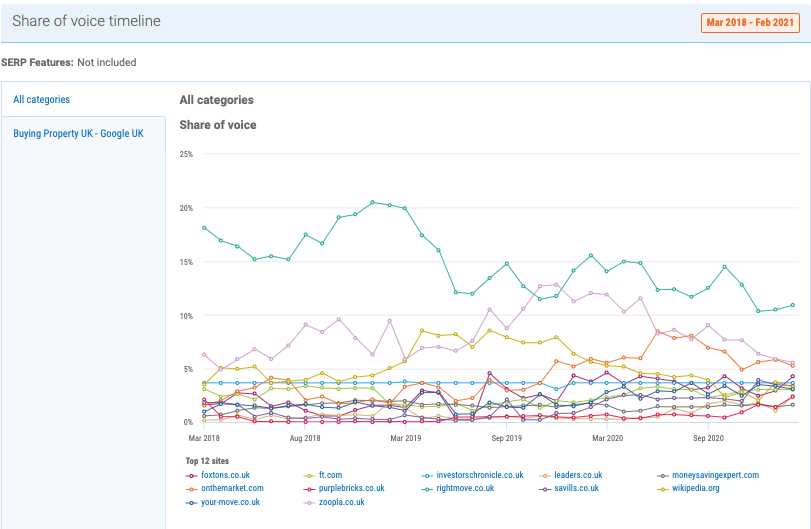Click onthemarket.com orange legend marker

[191, 489]
